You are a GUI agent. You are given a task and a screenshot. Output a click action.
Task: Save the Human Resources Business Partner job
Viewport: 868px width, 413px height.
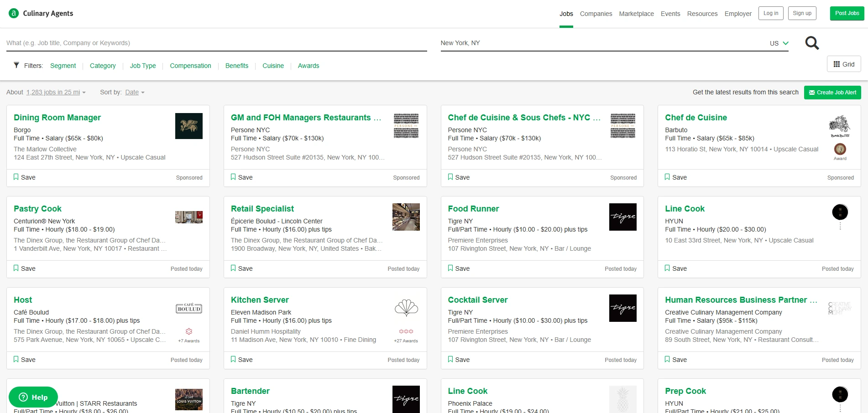point(675,360)
